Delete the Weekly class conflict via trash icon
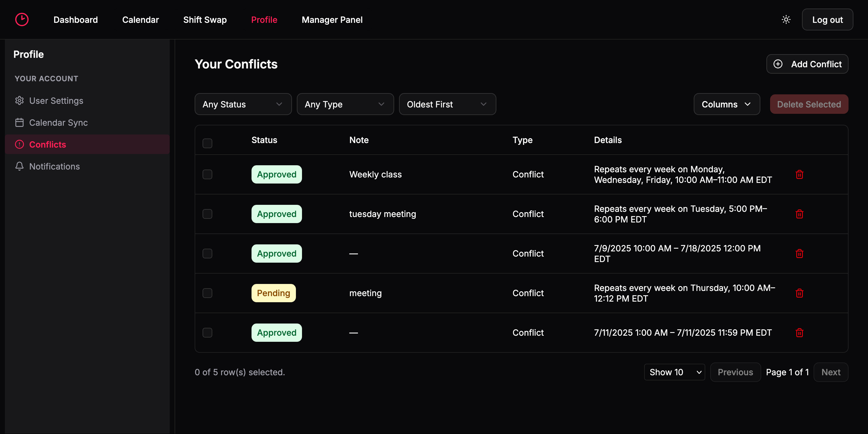The height and width of the screenshot is (434, 868). 799,174
